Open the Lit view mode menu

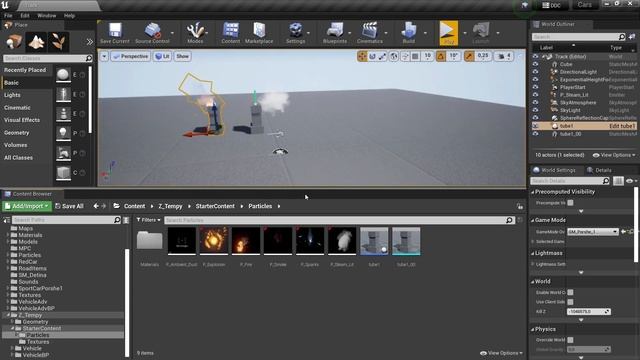pyautogui.click(x=162, y=56)
